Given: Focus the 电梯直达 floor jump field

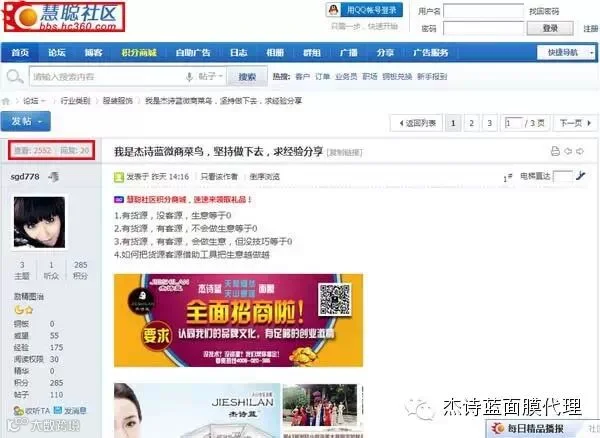Looking at the screenshot, I should (562, 176).
